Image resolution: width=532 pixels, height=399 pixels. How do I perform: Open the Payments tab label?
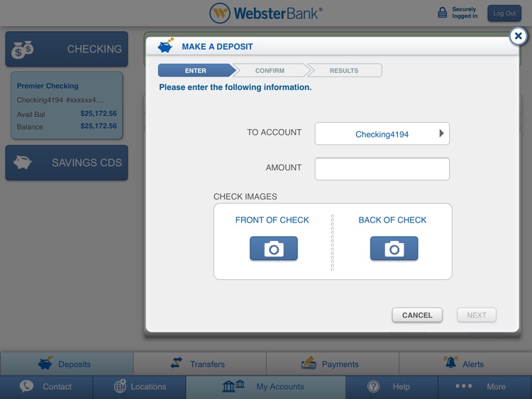[340, 364]
